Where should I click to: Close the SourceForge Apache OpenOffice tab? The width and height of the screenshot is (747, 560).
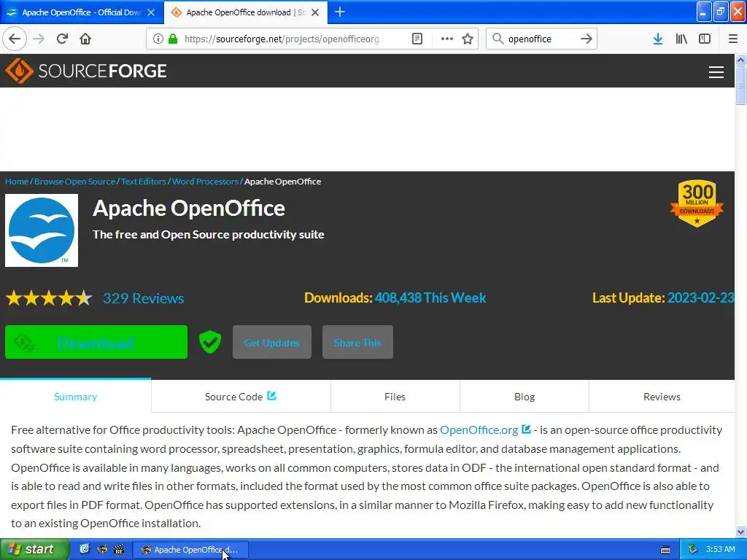pyautogui.click(x=315, y=12)
